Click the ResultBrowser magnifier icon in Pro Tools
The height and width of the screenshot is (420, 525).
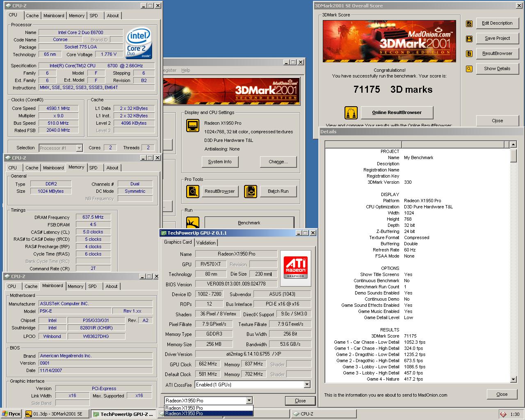pos(193,191)
